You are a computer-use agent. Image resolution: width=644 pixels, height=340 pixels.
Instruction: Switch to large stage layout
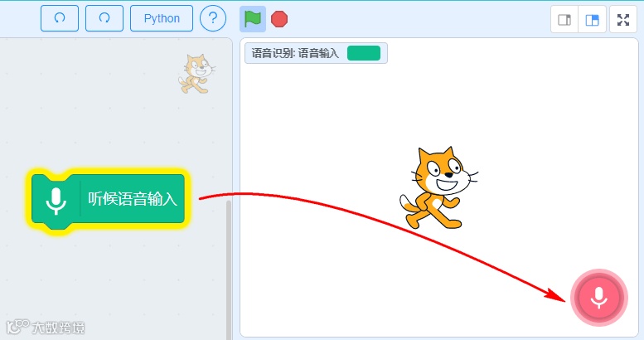click(x=592, y=19)
